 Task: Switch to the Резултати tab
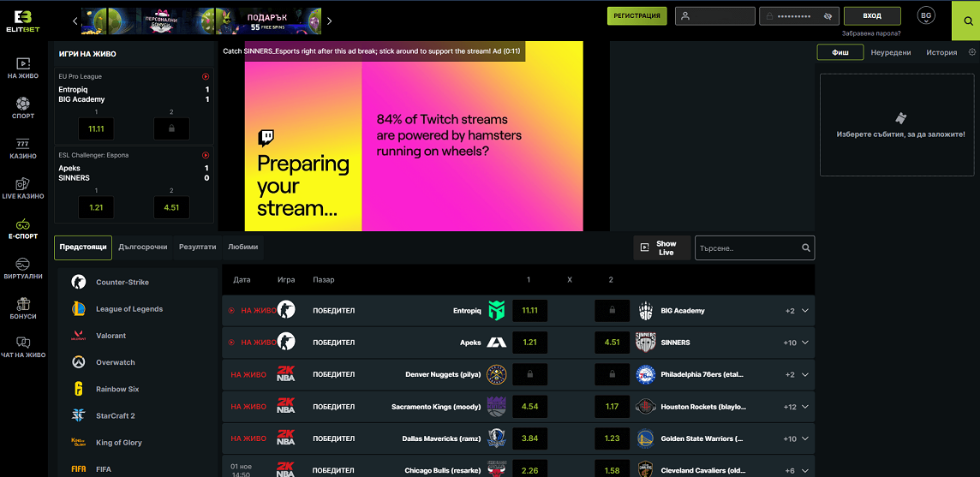pyautogui.click(x=197, y=247)
